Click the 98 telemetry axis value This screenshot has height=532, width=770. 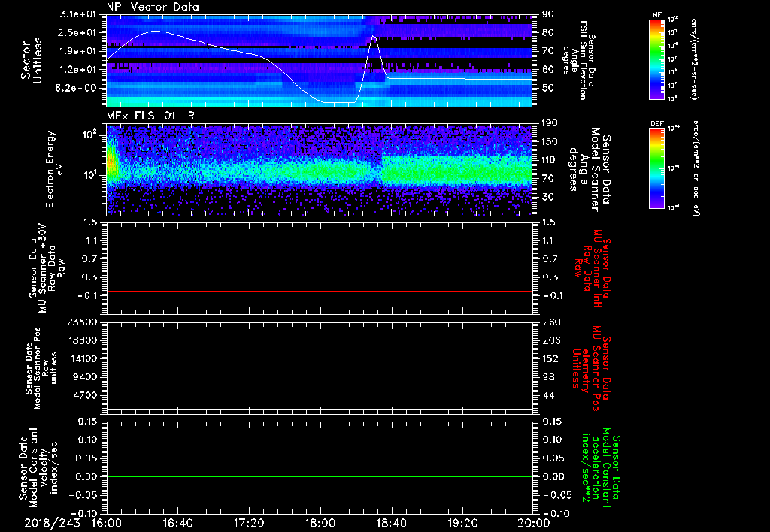tap(548, 377)
